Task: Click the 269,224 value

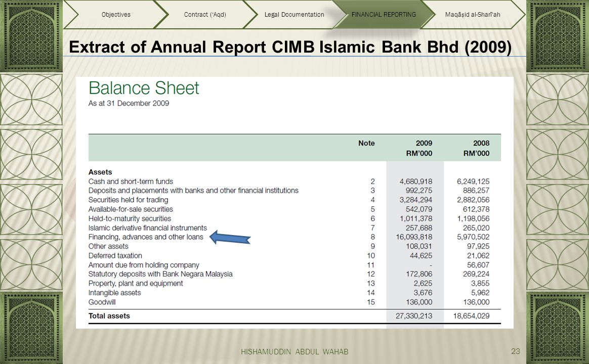Action: tap(476, 275)
